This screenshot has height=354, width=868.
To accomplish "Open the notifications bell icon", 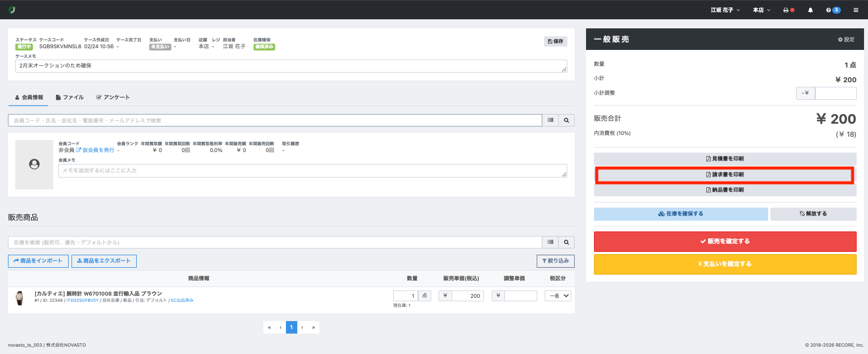I will pyautogui.click(x=810, y=10).
